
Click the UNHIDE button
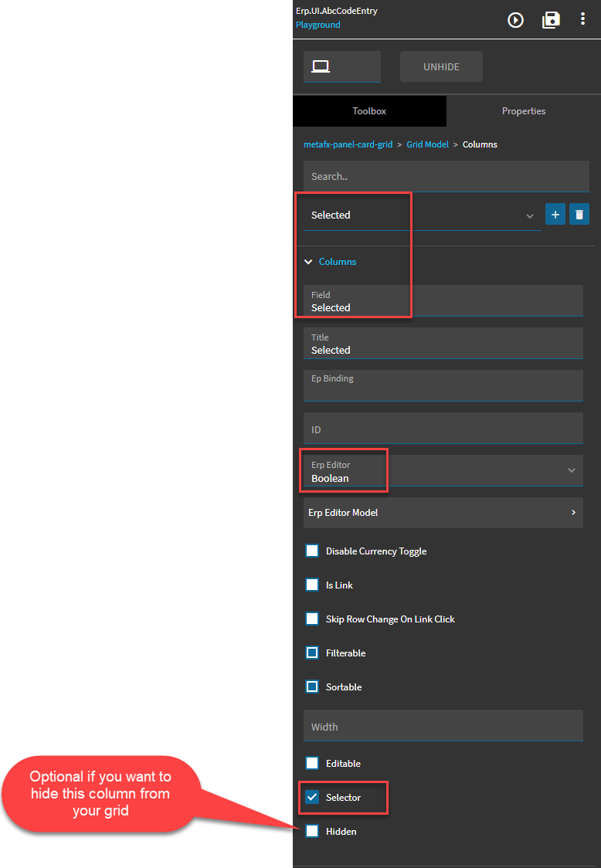coord(441,66)
